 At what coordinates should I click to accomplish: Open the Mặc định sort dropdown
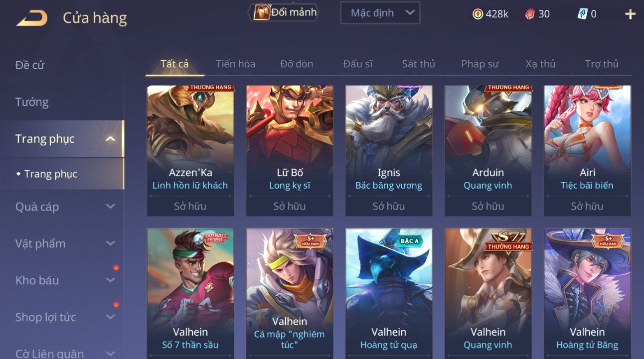tap(380, 13)
